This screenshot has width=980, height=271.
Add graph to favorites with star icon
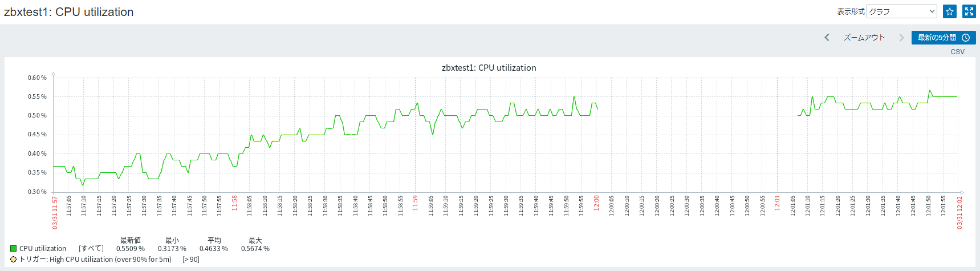[x=950, y=11]
